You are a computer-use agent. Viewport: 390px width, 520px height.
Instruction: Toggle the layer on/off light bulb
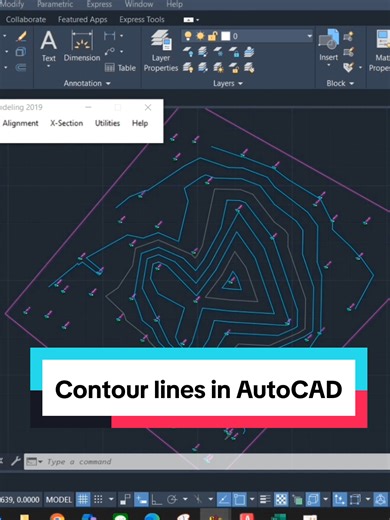tap(188, 36)
